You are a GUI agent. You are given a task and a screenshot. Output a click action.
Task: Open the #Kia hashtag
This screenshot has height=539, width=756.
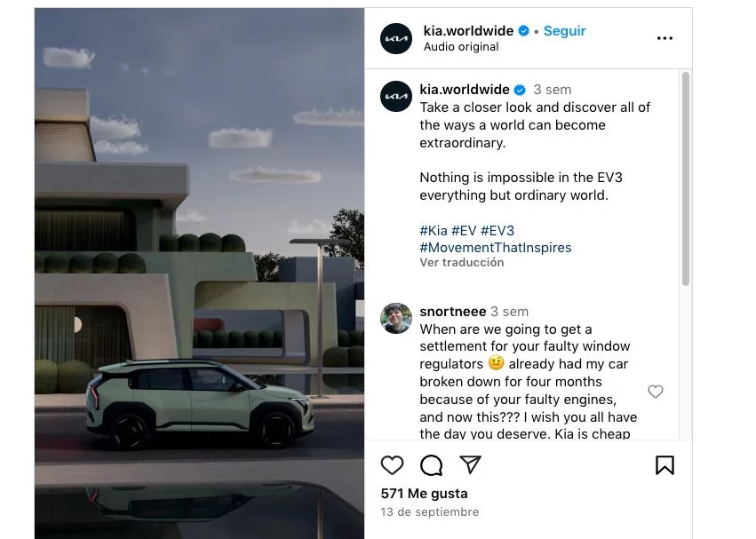click(x=434, y=231)
